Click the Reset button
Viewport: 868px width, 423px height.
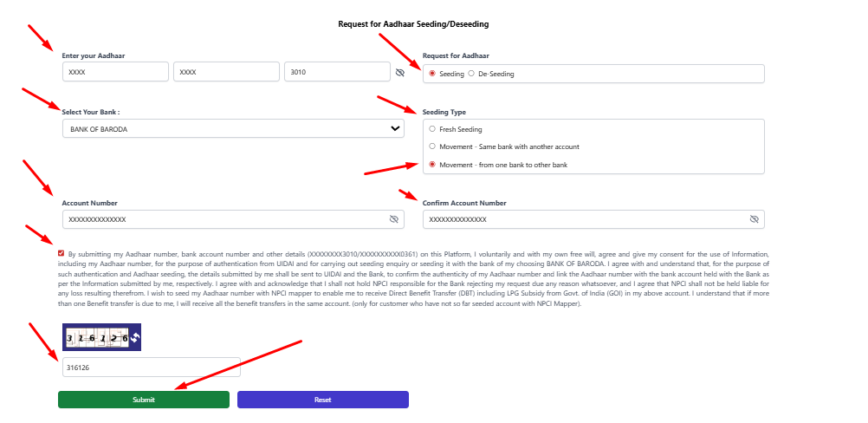(322, 400)
